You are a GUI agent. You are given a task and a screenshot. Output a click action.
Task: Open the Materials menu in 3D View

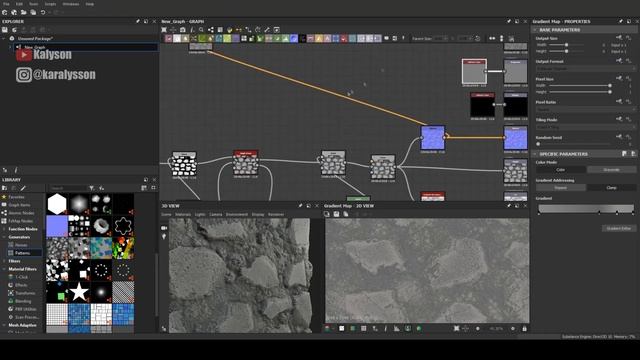click(183, 214)
